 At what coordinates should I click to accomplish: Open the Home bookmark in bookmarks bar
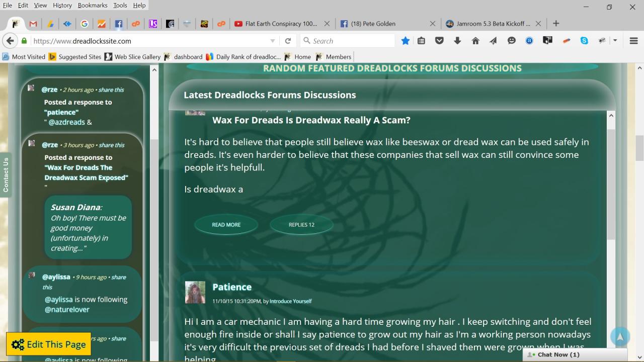[x=297, y=57]
